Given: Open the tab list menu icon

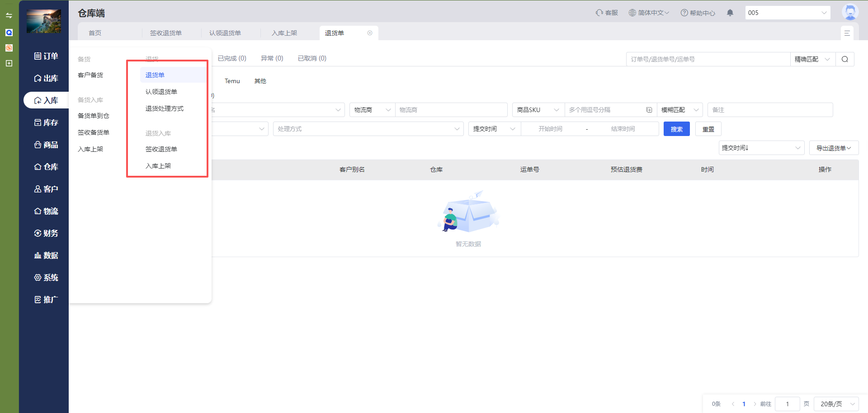Looking at the screenshot, I should click(x=847, y=33).
